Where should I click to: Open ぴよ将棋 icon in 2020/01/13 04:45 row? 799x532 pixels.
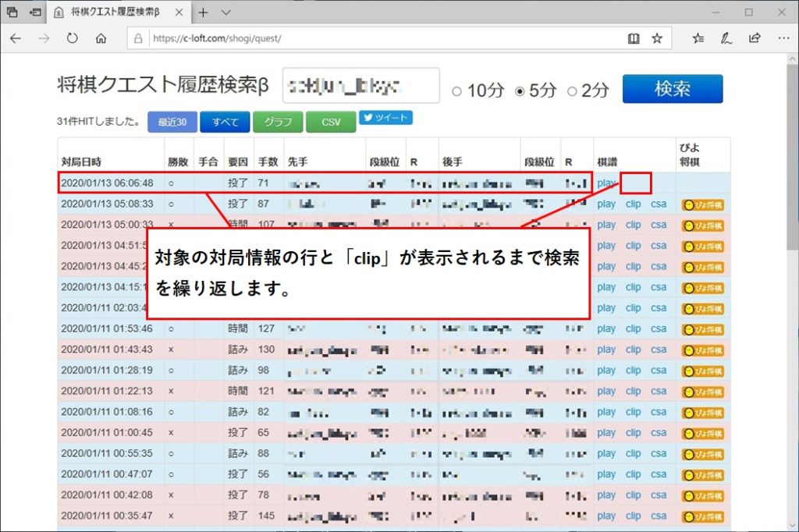tap(703, 268)
